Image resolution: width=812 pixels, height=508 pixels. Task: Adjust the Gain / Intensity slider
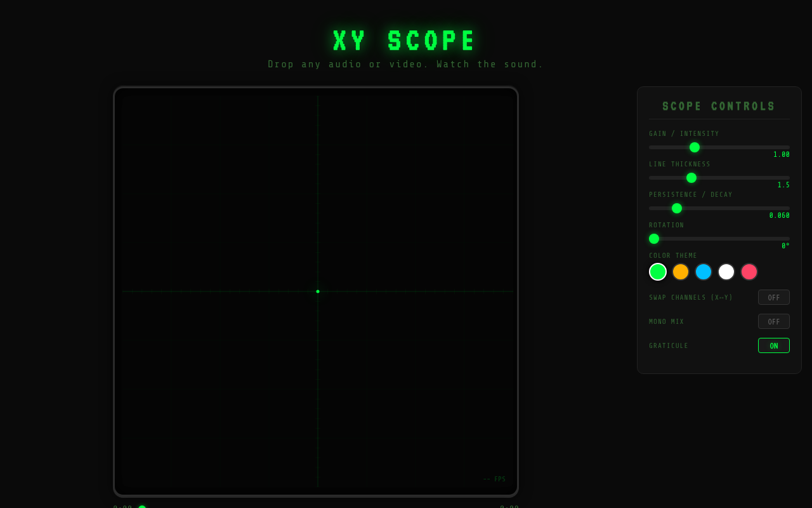click(x=719, y=147)
